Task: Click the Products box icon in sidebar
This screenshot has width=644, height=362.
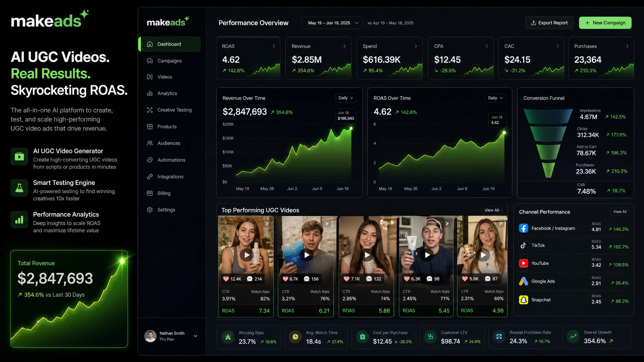Action: [x=150, y=127]
